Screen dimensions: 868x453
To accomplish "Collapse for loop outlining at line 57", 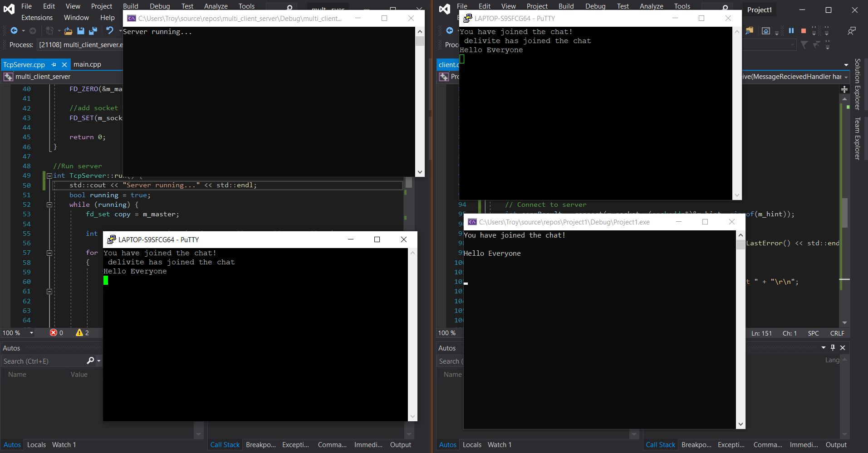I will pyautogui.click(x=49, y=253).
